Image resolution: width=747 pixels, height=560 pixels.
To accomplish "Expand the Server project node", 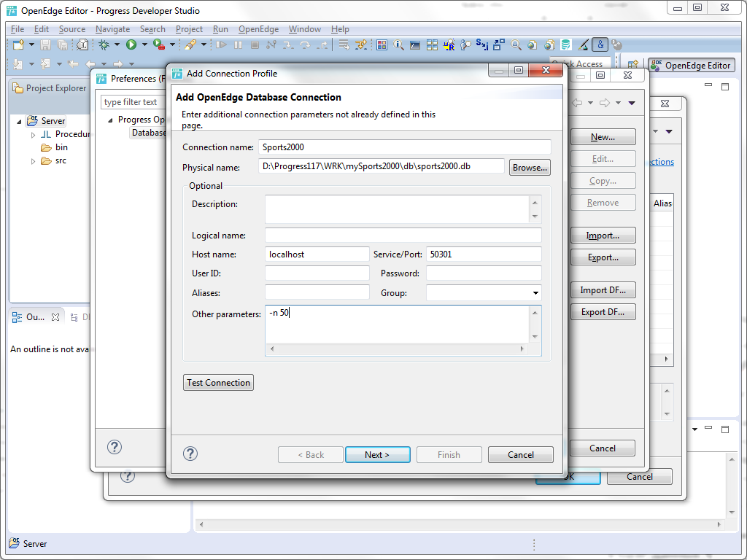I will [x=20, y=122].
